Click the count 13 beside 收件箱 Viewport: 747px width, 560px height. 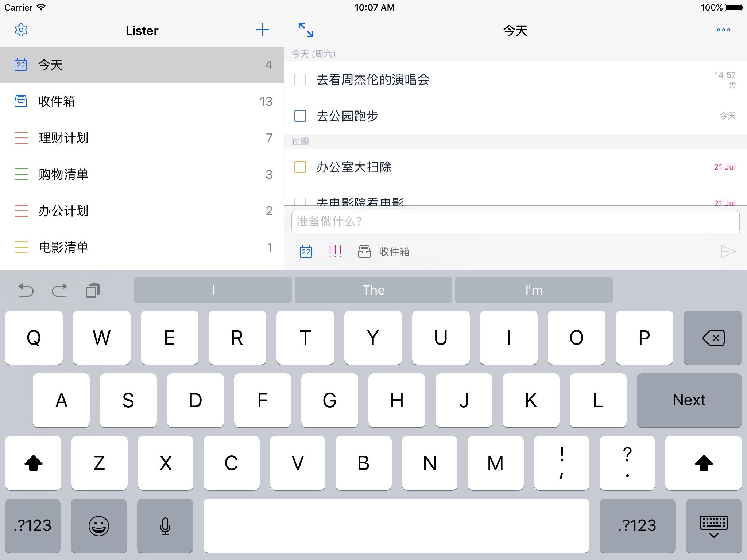(x=266, y=101)
